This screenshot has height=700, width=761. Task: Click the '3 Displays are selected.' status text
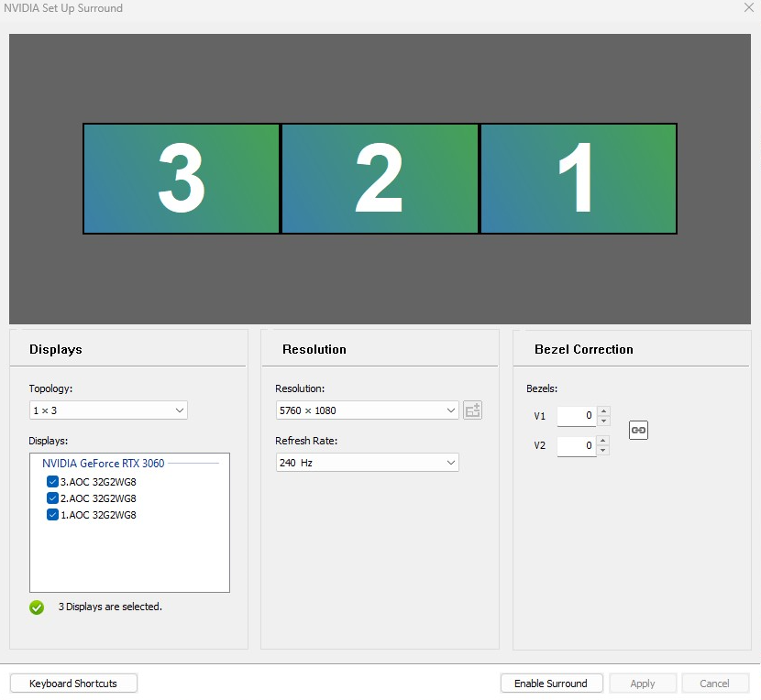click(x=110, y=607)
